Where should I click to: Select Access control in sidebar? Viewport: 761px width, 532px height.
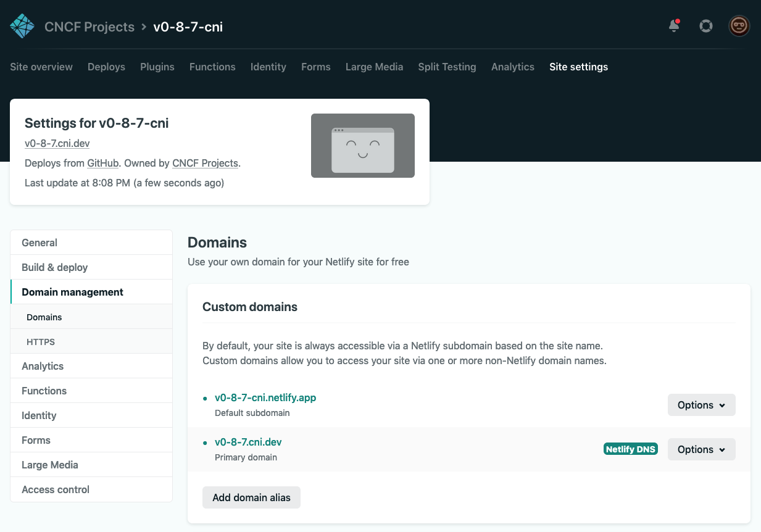tap(91, 489)
